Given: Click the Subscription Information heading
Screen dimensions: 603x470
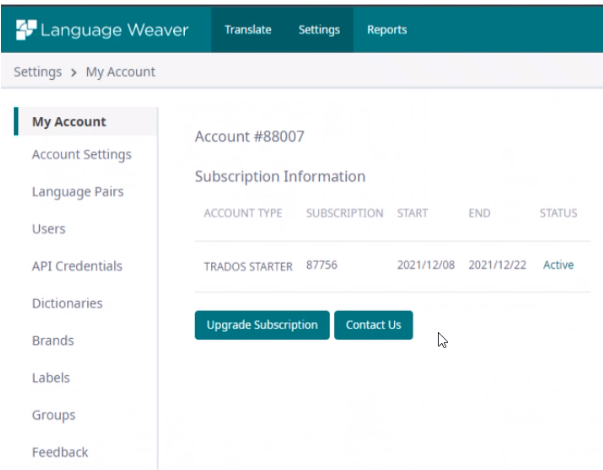Looking at the screenshot, I should [280, 177].
